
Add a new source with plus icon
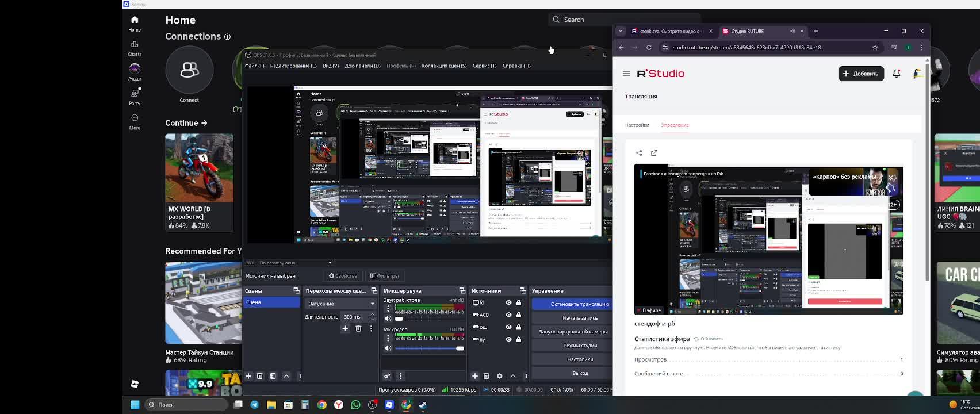click(x=475, y=376)
